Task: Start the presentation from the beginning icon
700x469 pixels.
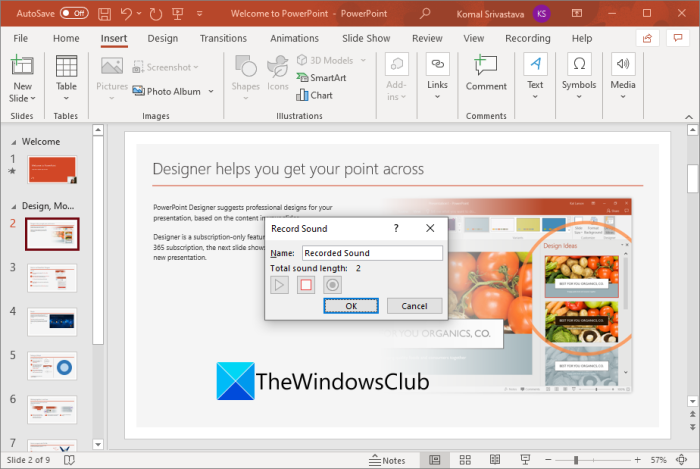Action: click(x=178, y=14)
